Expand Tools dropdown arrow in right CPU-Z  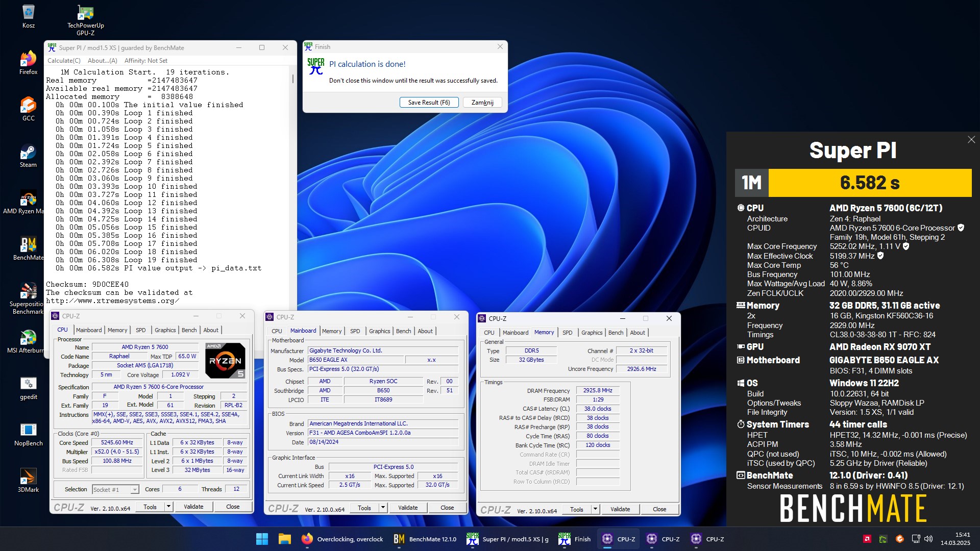coord(595,509)
